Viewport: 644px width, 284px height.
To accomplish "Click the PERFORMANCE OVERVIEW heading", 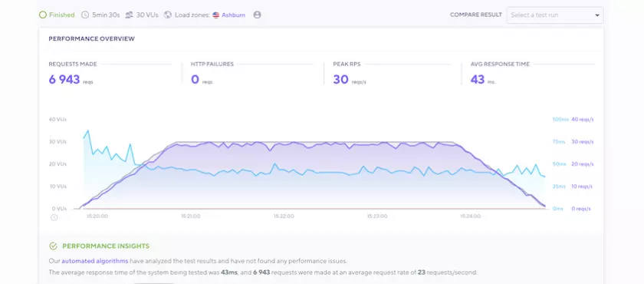I will tap(91, 39).
